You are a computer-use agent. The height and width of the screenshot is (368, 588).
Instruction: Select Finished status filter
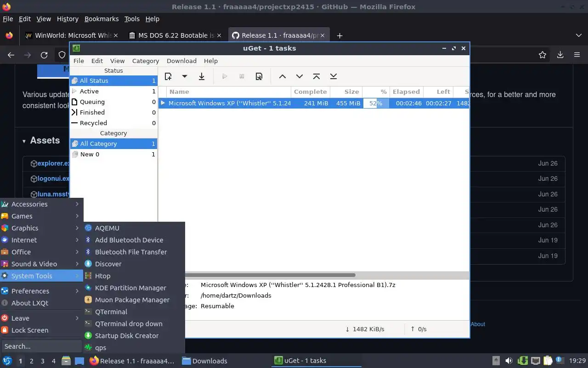(113, 112)
